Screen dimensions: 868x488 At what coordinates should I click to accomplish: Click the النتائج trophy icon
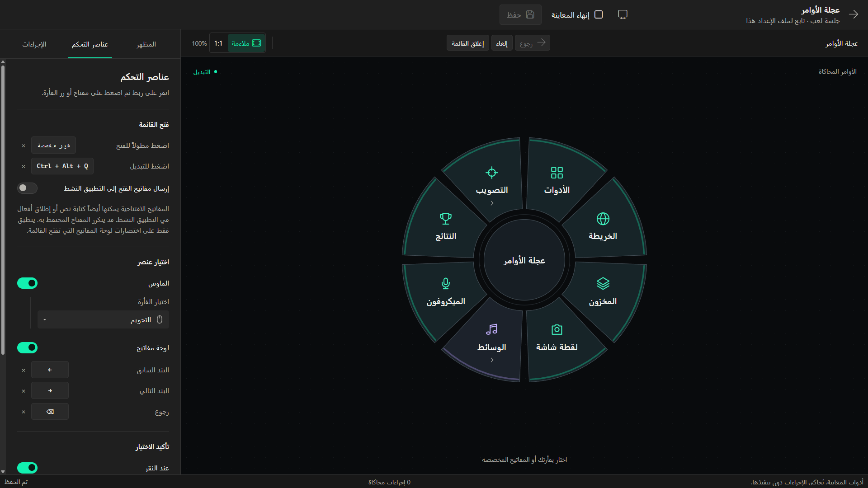446,219
